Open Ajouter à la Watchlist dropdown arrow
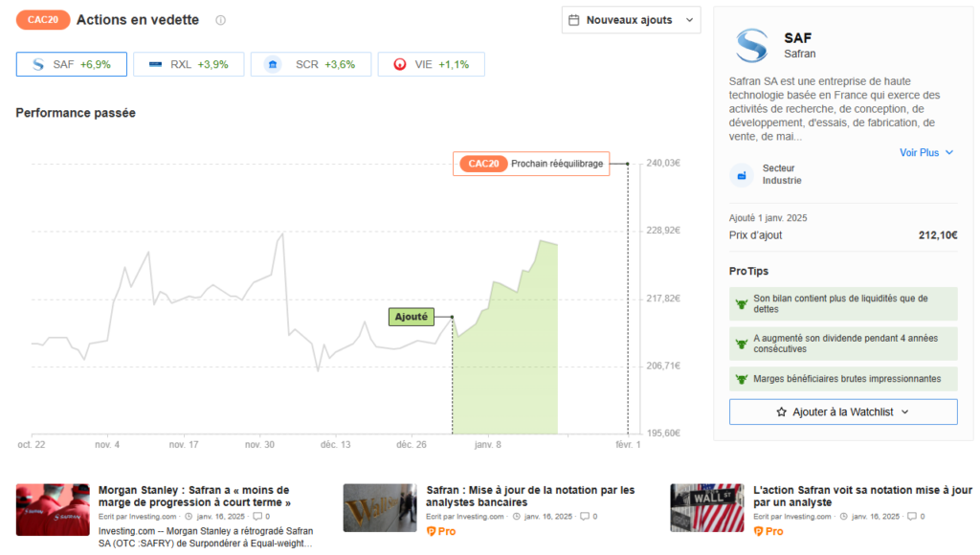 point(905,411)
